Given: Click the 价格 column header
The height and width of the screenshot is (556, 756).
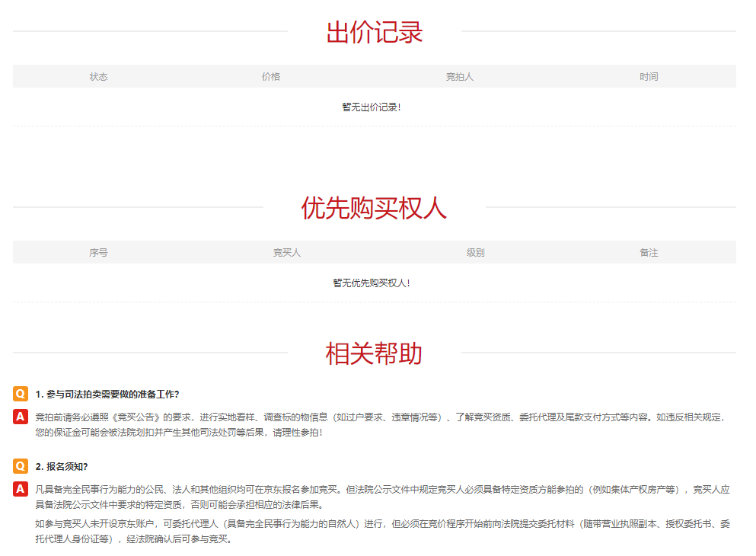Looking at the screenshot, I should click(271, 77).
